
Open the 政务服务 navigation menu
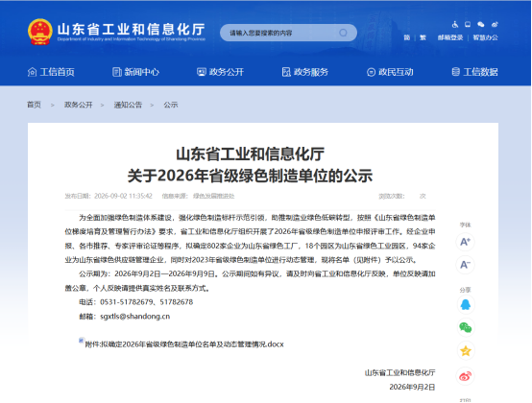(305, 72)
